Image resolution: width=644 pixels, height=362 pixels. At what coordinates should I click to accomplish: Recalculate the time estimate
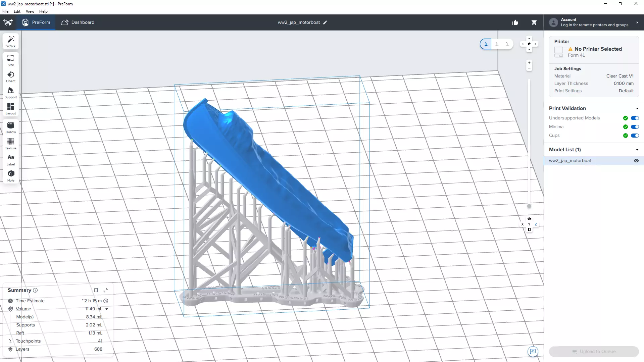[106, 301]
